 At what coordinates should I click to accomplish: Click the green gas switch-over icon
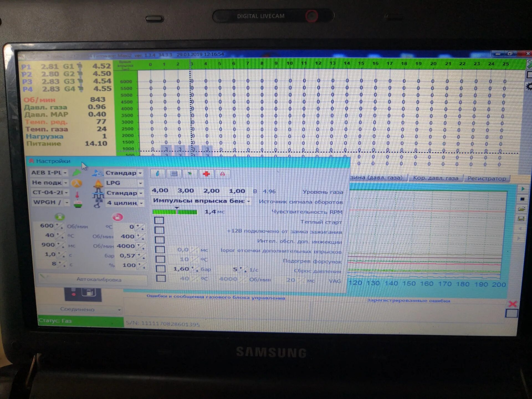60,217
